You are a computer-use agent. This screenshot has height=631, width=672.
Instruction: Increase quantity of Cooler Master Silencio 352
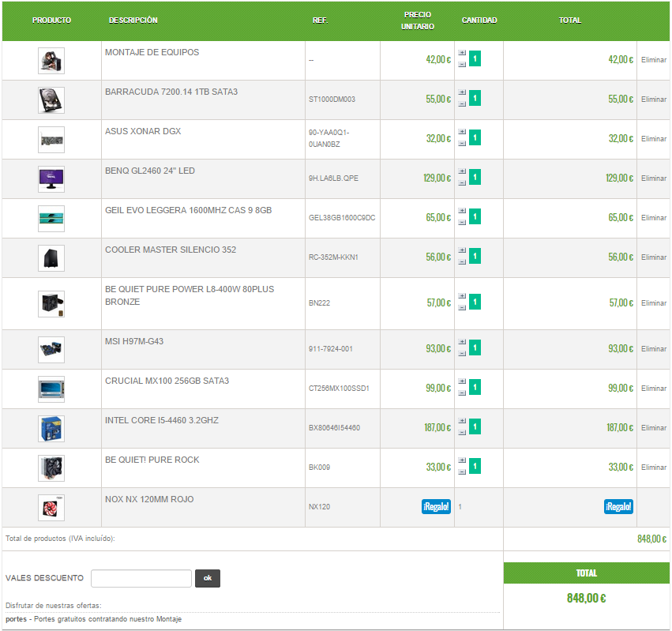pyautogui.click(x=462, y=250)
